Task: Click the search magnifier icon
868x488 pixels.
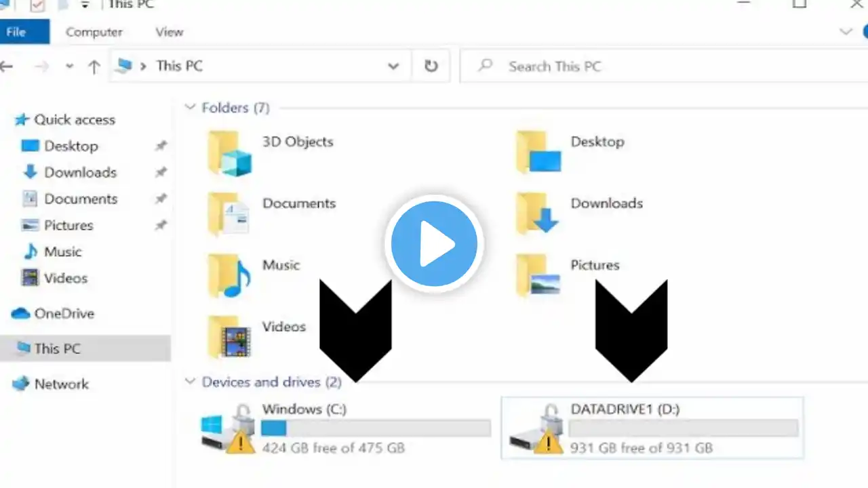Action: (x=485, y=66)
